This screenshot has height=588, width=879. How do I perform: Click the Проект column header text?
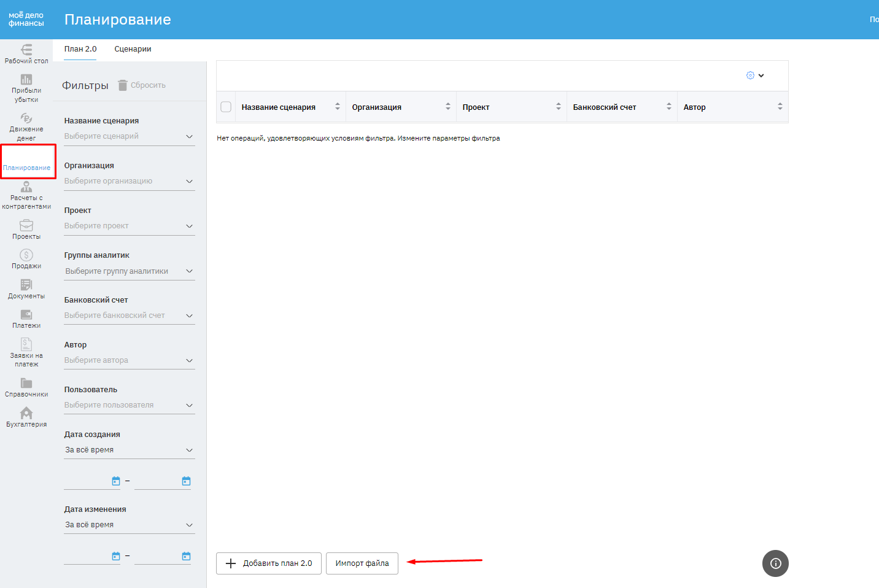point(476,107)
